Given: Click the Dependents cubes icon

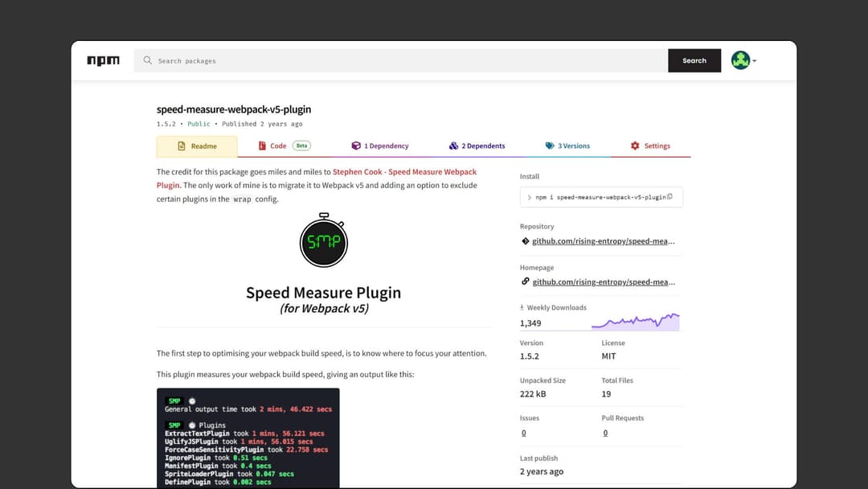Looking at the screenshot, I should (x=453, y=146).
